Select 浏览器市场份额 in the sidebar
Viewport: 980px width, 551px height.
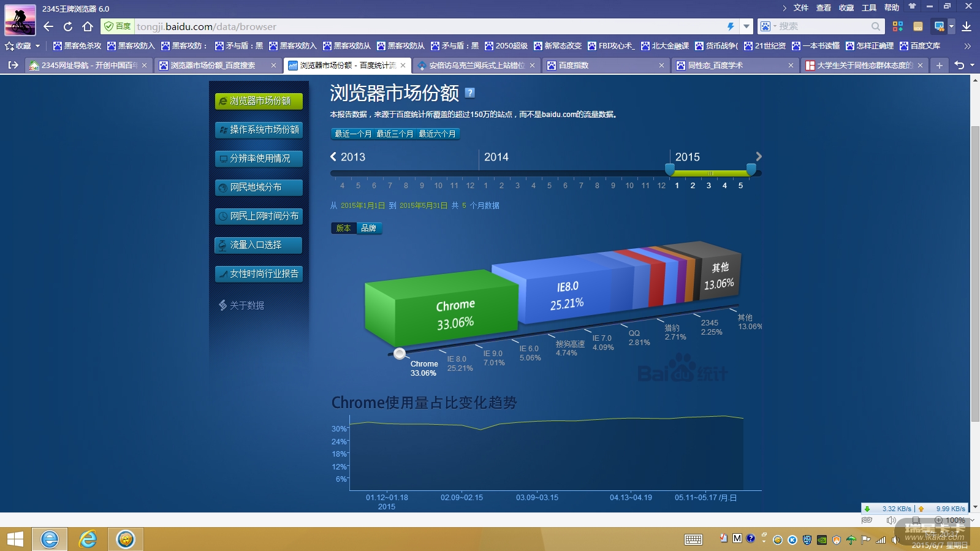[x=259, y=101]
